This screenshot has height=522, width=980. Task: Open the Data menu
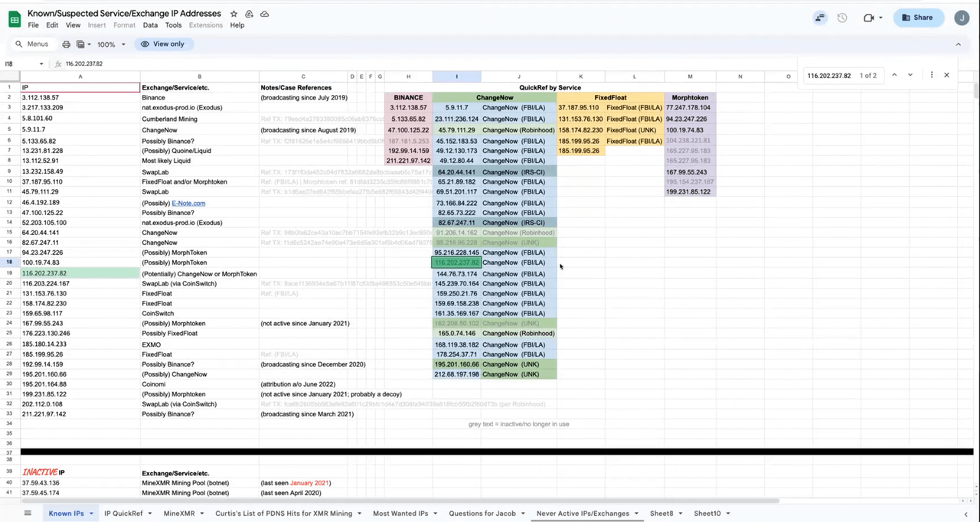(x=150, y=25)
